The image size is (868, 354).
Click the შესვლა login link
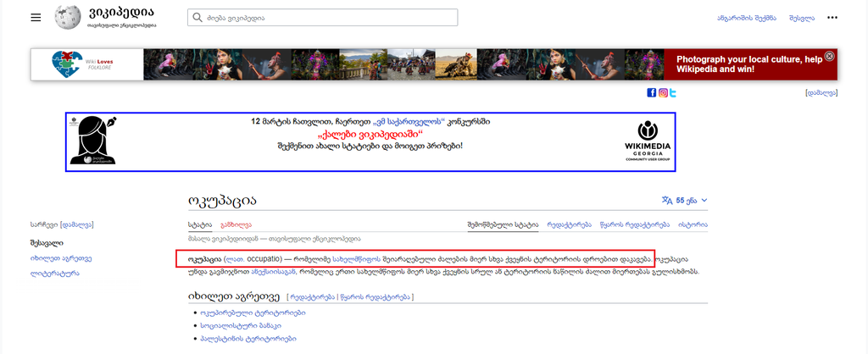pos(802,18)
